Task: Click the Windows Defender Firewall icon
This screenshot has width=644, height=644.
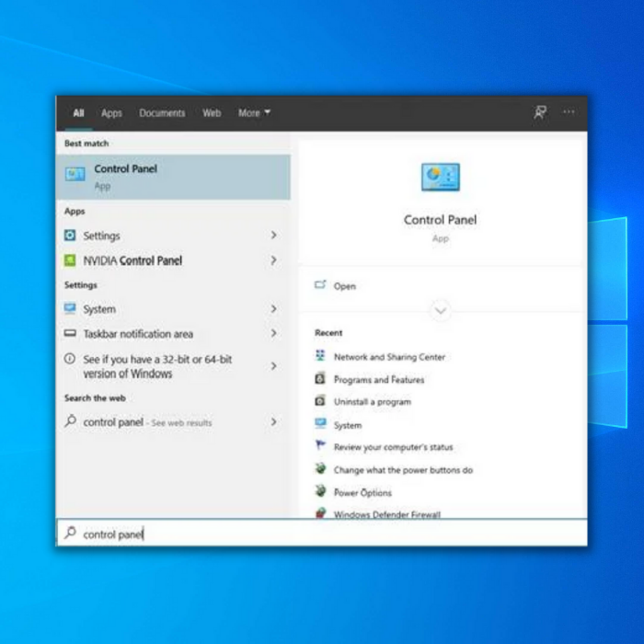Action: click(320, 513)
